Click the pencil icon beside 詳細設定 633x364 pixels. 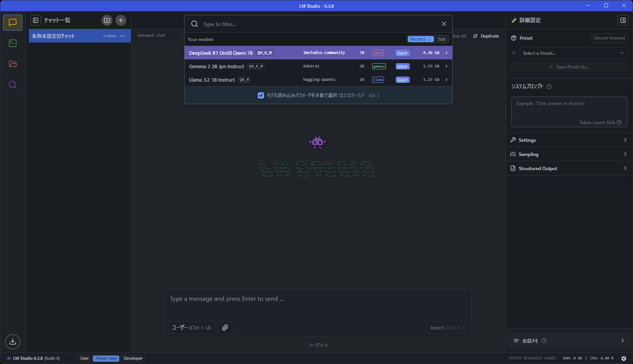(x=514, y=20)
